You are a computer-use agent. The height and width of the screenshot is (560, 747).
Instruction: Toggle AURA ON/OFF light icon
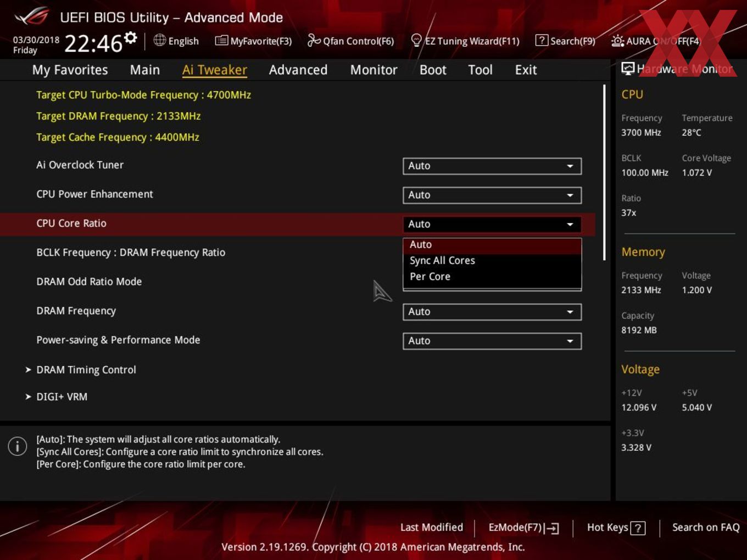click(617, 41)
